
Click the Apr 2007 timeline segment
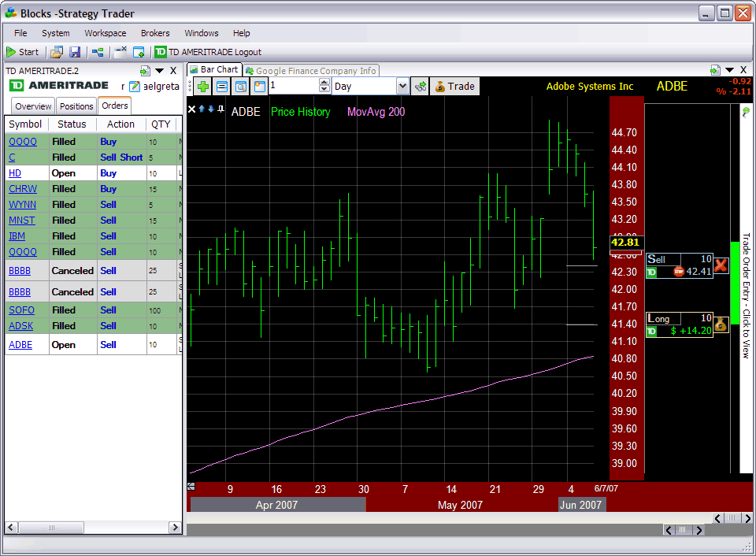277,505
